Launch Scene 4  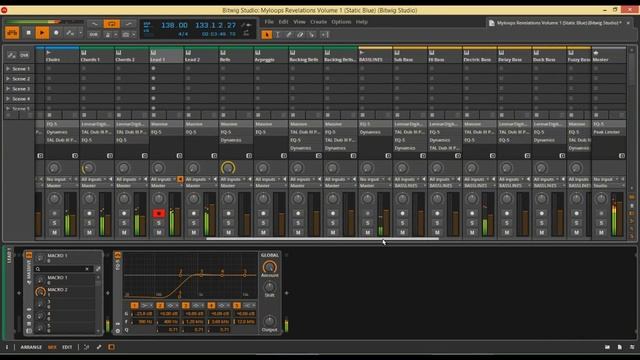[x=8, y=99]
